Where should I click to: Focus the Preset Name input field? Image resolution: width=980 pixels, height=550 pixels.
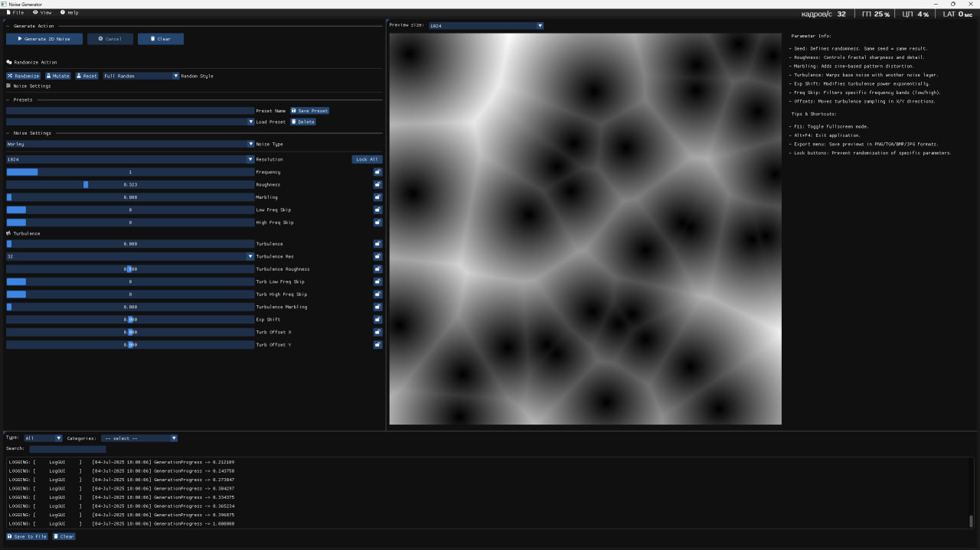tap(130, 111)
